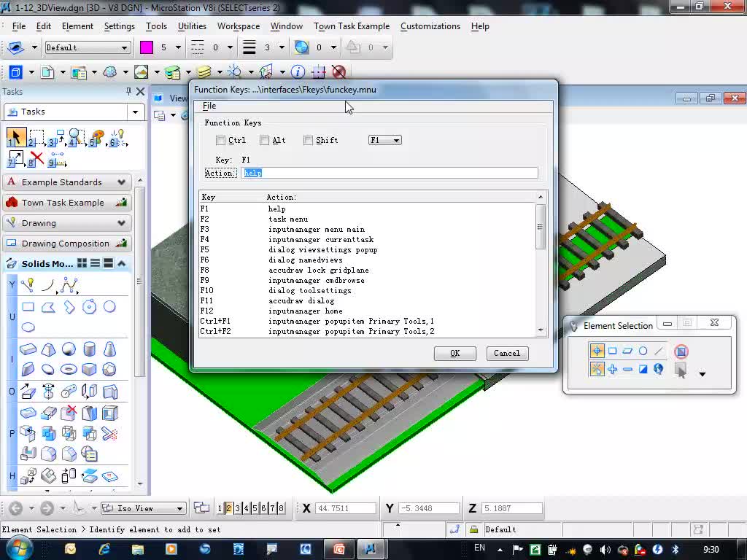Open Level Display via the globe toolbar icon
Viewport: 747px width, 560px height.
coord(301,47)
